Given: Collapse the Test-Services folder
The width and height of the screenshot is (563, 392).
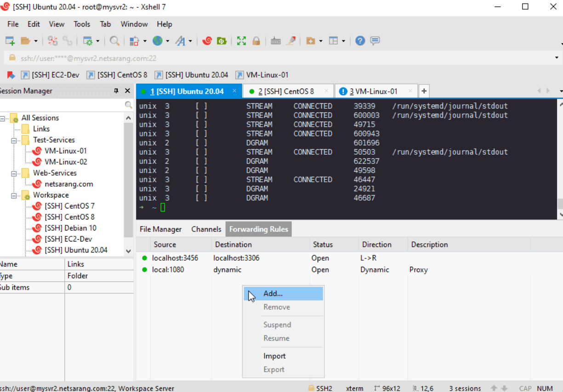Looking at the screenshot, I should (x=14, y=140).
